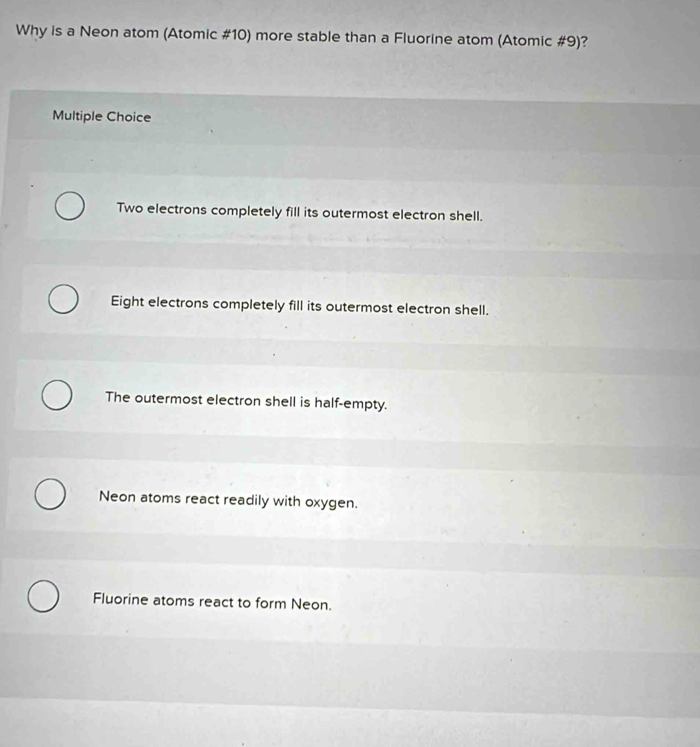The height and width of the screenshot is (747, 700).
Task: Click the word 'Eight' in the second option
Action: point(128,301)
